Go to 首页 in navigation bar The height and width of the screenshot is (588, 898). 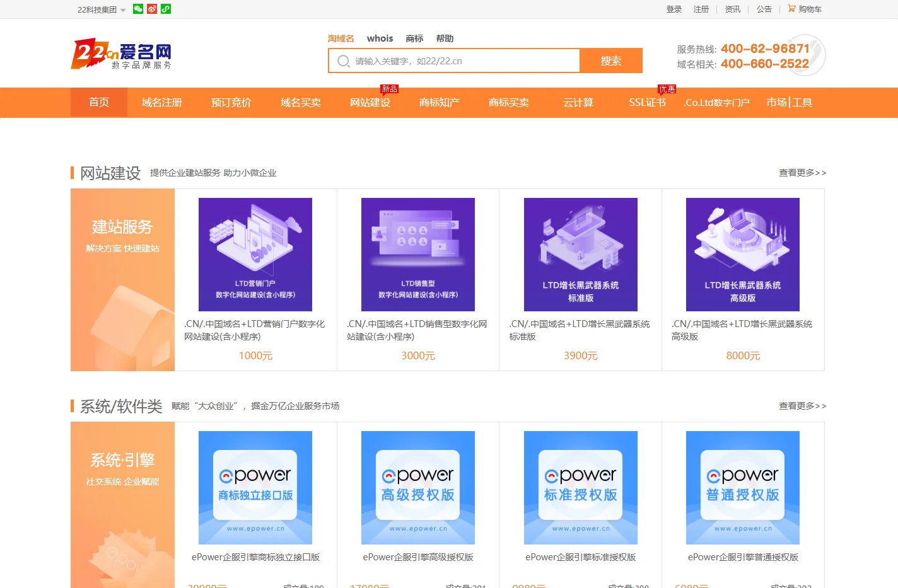pos(99,102)
